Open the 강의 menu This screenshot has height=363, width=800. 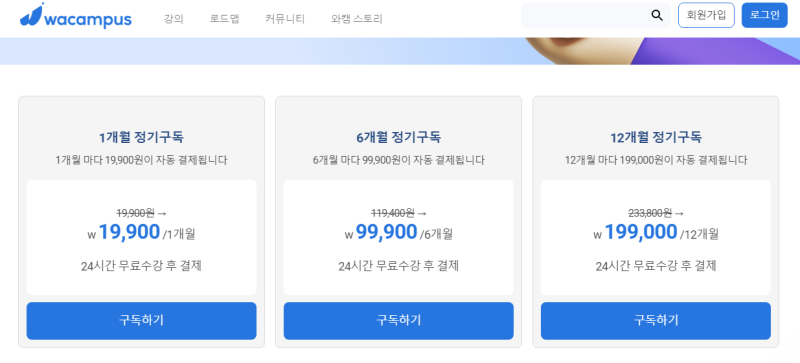pyautogui.click(x=173, y=19)
